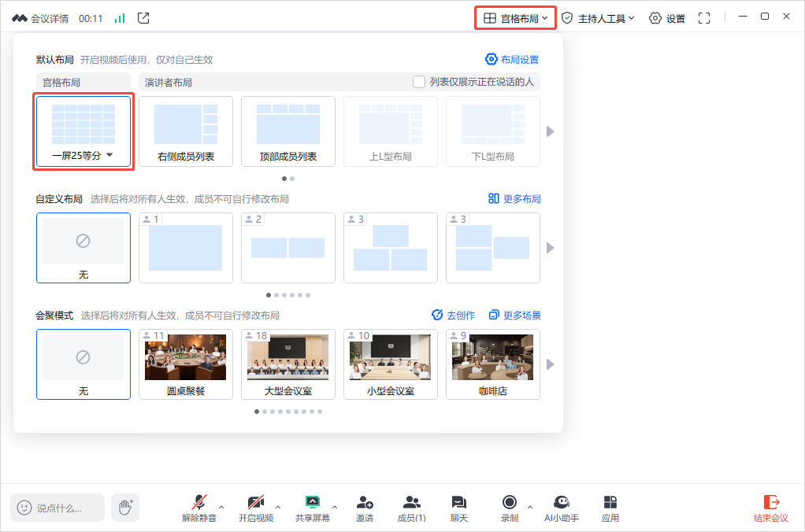The height and width of the screenshot is (532, 805).
Task: Click the 更多场景 link
Action: [x=514, y=316]
